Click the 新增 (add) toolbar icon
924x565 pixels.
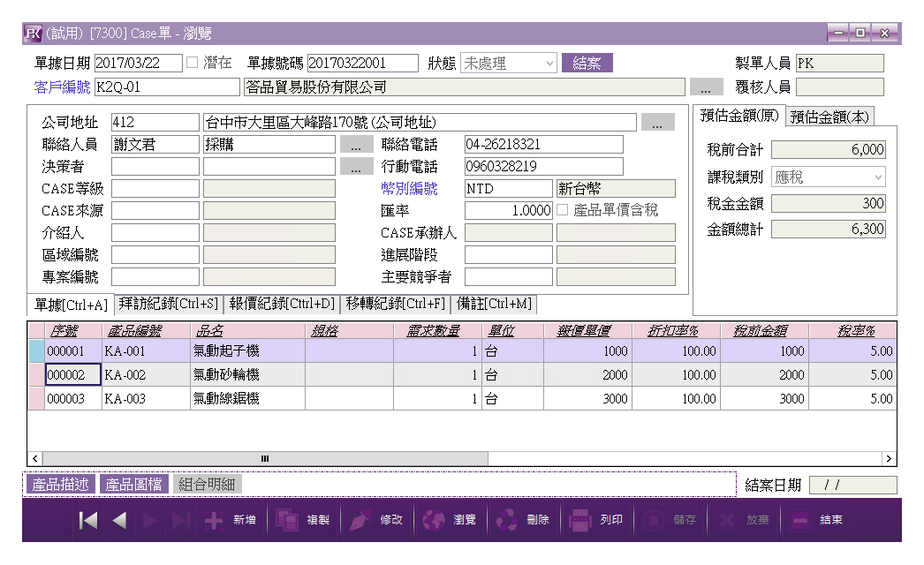(215, 521)
